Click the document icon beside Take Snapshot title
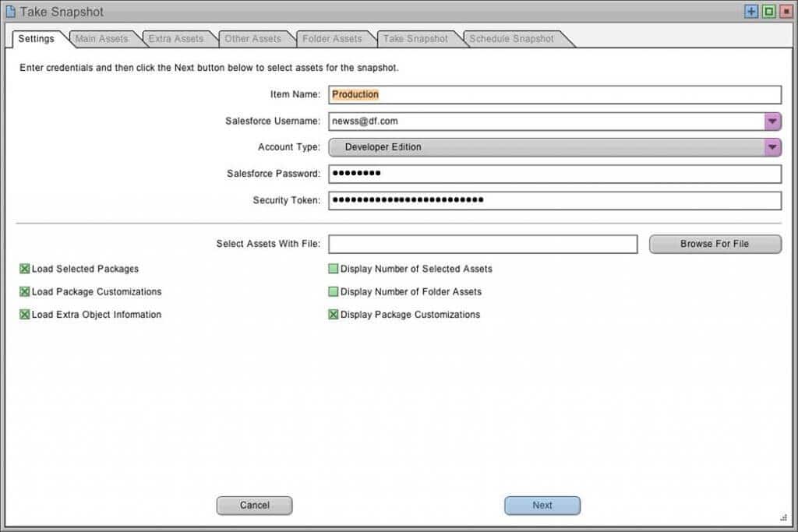This screenshot has width=798, height=532. [10, 11]
